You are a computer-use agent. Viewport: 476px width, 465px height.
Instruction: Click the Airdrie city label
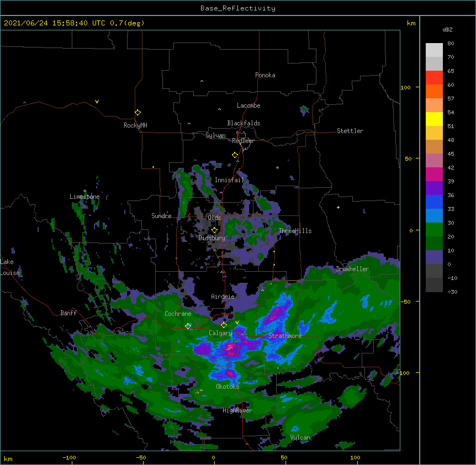(223, 297)
